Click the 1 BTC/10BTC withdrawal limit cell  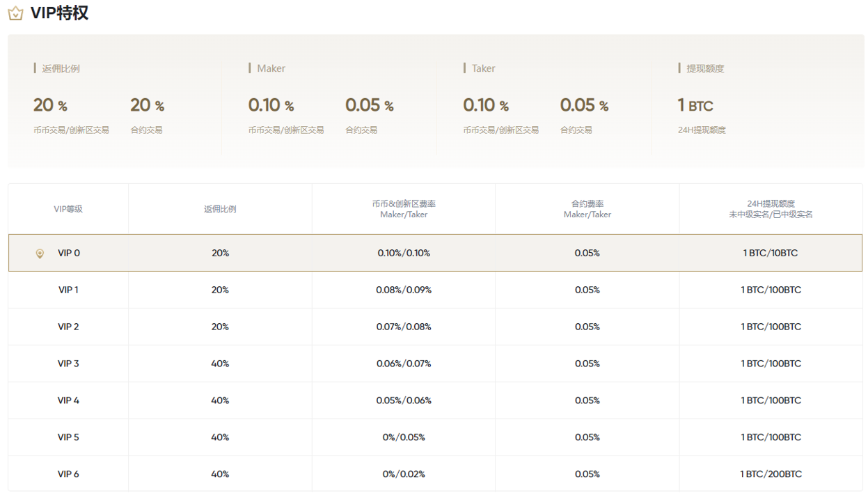771,254
